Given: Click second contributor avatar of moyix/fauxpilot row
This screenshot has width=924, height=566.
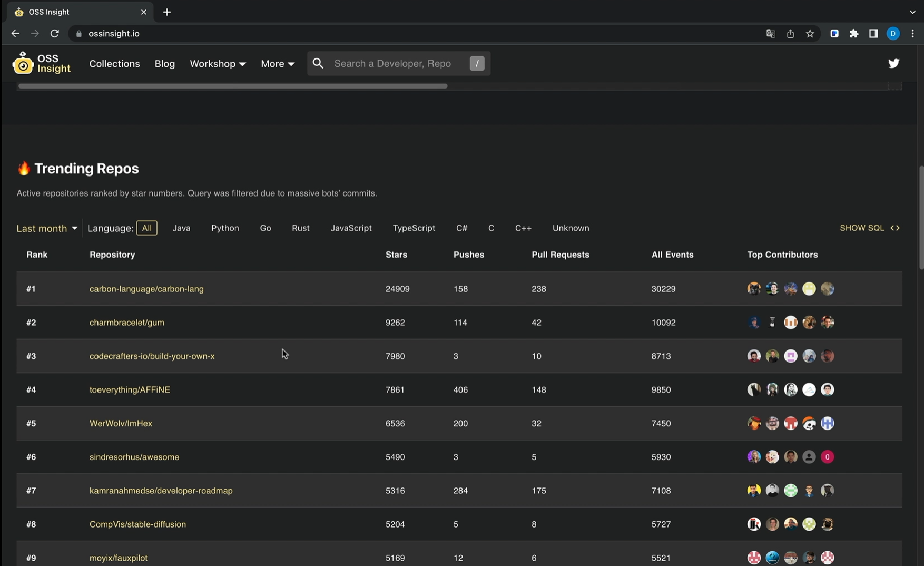Looking at the screenshot, I should [x=772, y=558].
